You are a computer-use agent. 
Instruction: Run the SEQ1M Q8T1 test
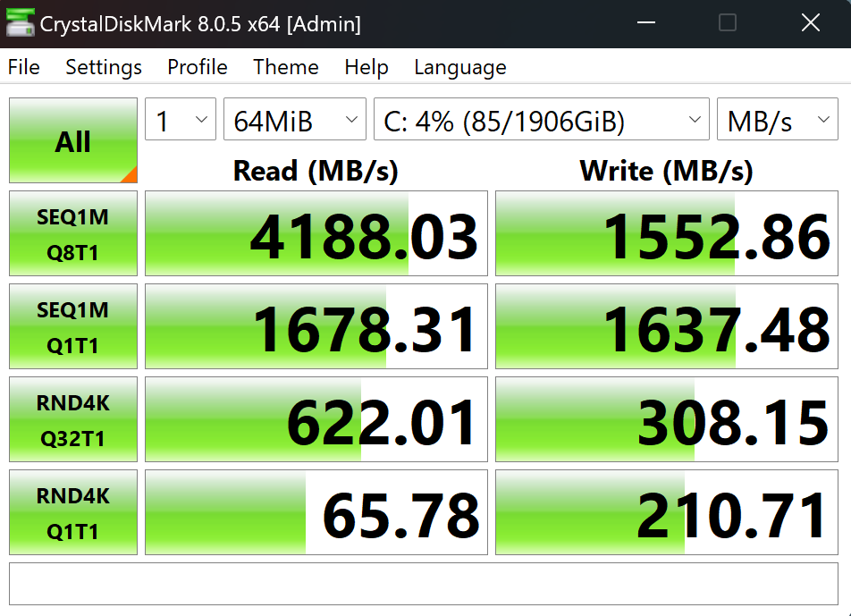pos(73,233)
